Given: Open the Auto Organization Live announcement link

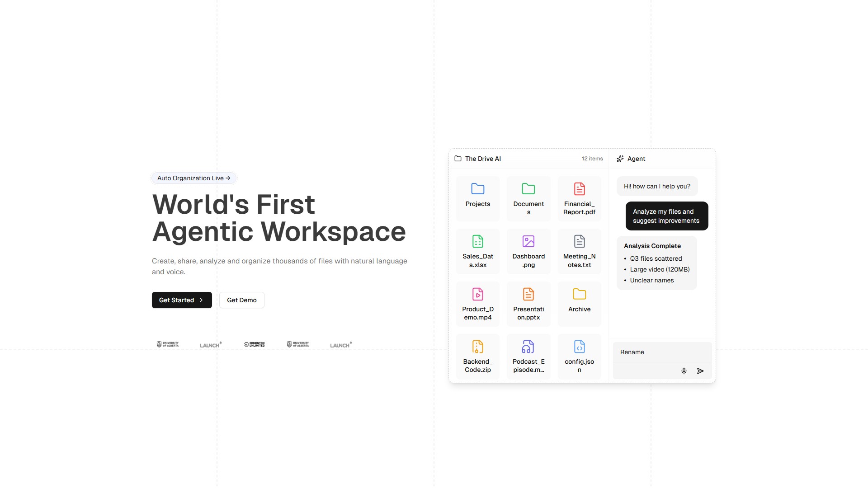Looking at the screenshot, I should pos(194,178).
